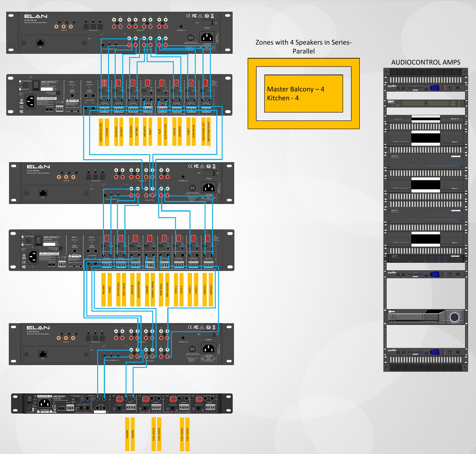Image resolution: width=476 pixels, height=454 pixels.
Task: Select the 'ALLIE BALCONY' speaker label
Action: (165, 132)
